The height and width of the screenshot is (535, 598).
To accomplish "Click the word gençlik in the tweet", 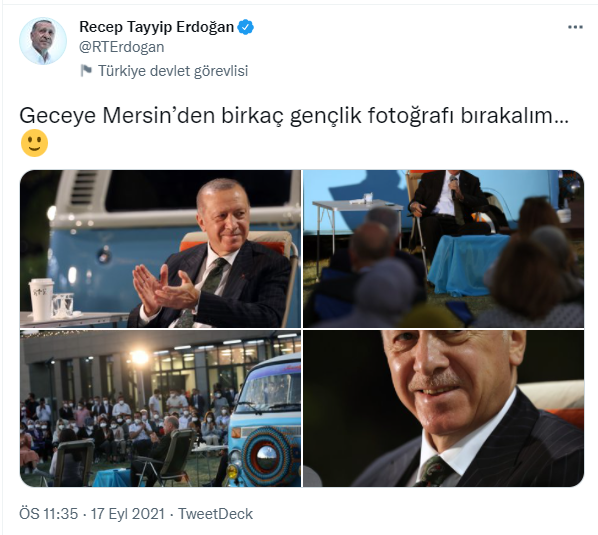I will click(325, 116).
